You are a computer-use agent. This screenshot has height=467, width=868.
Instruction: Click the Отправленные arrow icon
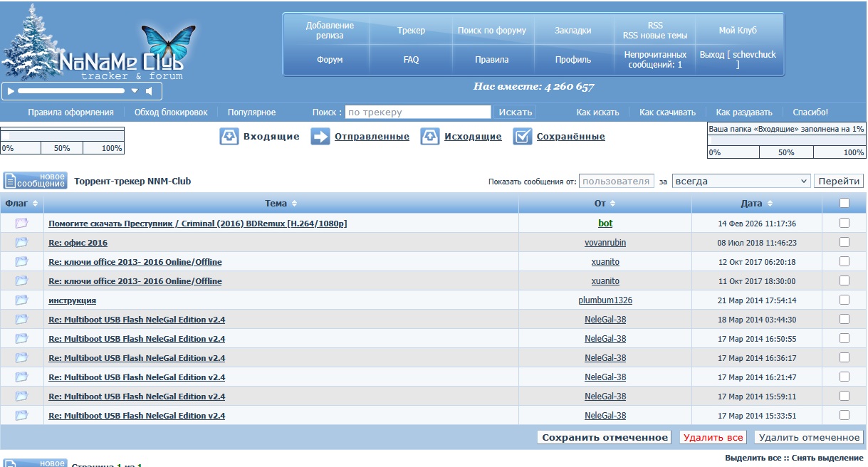pos(320,137)
